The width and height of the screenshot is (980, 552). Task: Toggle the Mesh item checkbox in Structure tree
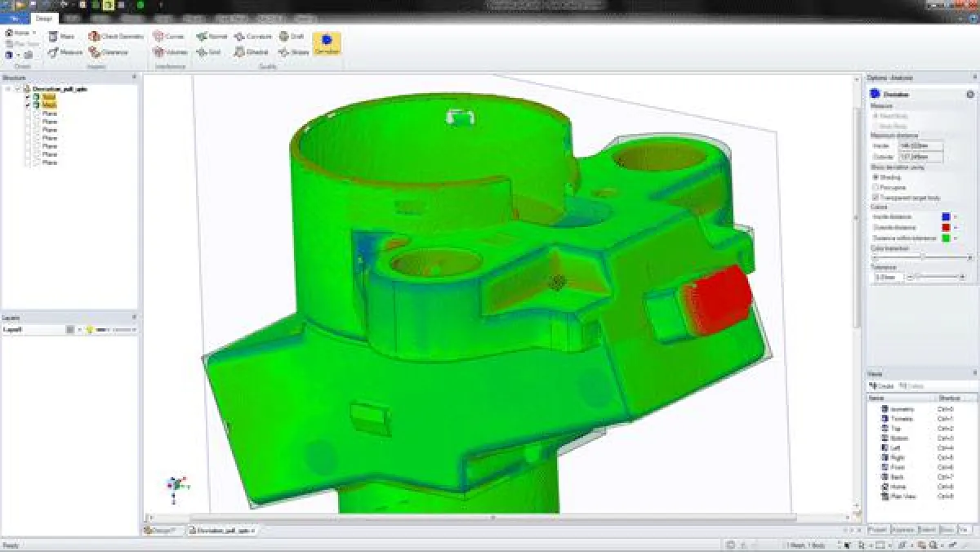[x=34, y=105]
